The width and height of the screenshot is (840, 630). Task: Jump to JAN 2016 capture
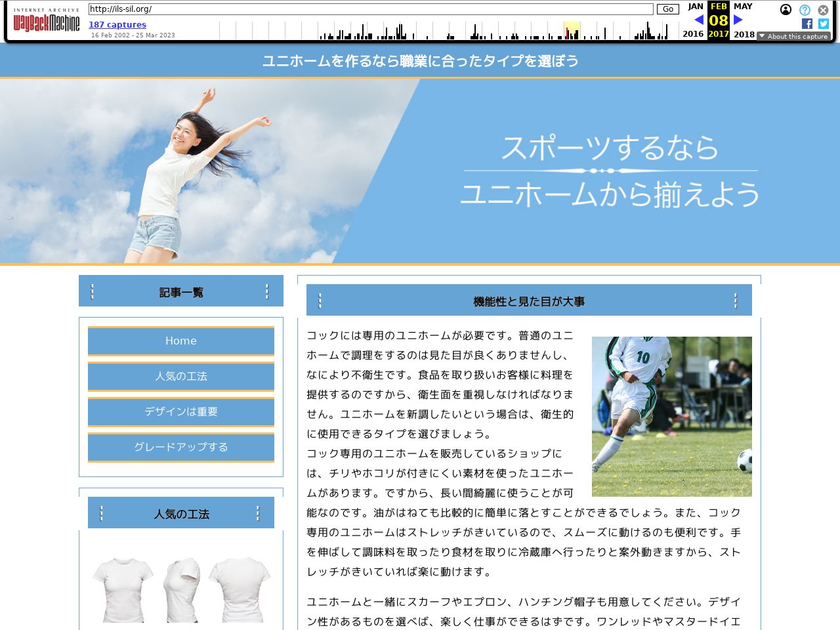[x=694, y=7]
